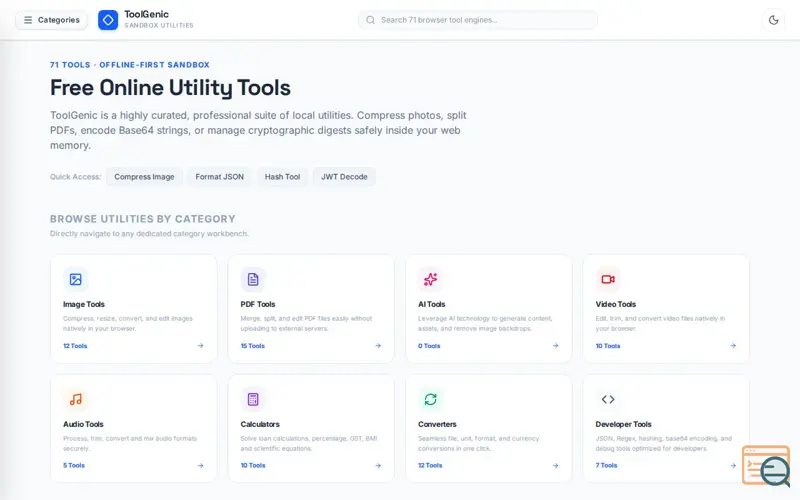Click the ToolGenic diamond logo icon
Screen dimensions: 800x500
tap(108, 20)
